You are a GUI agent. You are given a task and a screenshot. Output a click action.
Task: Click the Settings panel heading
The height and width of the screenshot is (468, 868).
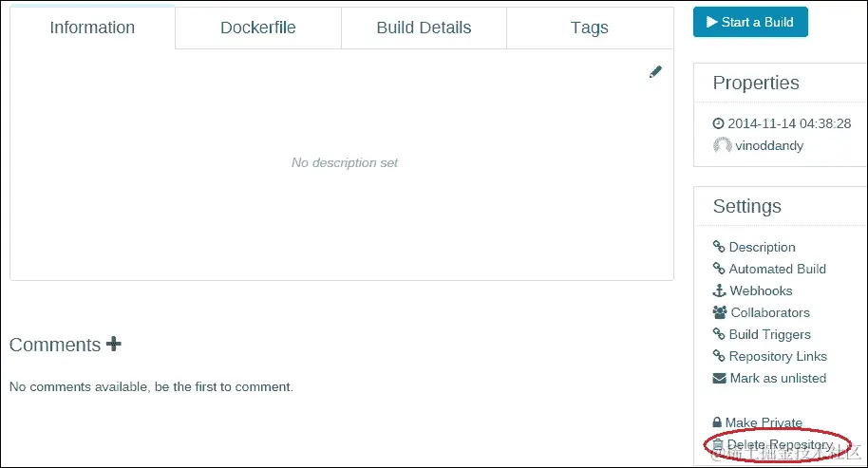coord(746,206)
